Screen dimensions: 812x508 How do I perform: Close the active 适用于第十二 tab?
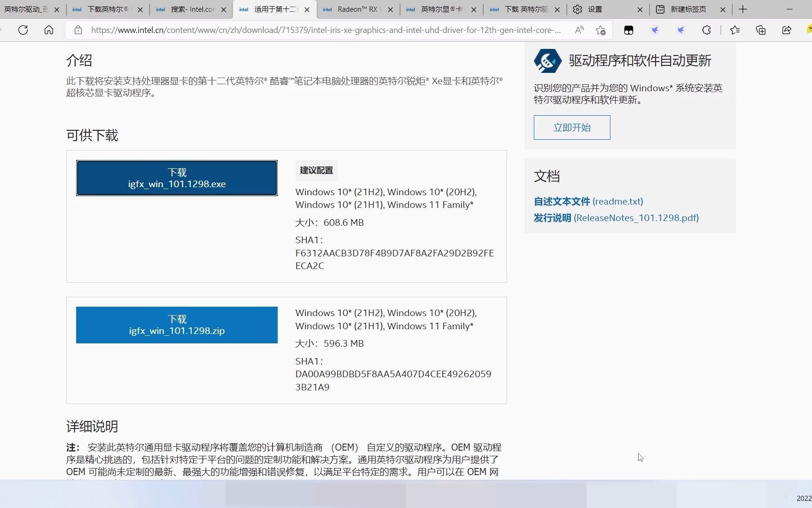tap(307, 9)
